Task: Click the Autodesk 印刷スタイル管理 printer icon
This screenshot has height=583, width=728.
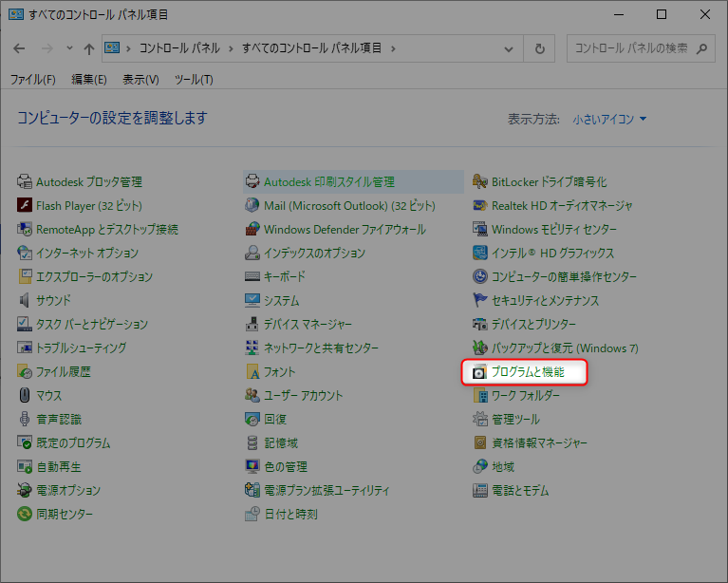Action: [x=252, y=181]
